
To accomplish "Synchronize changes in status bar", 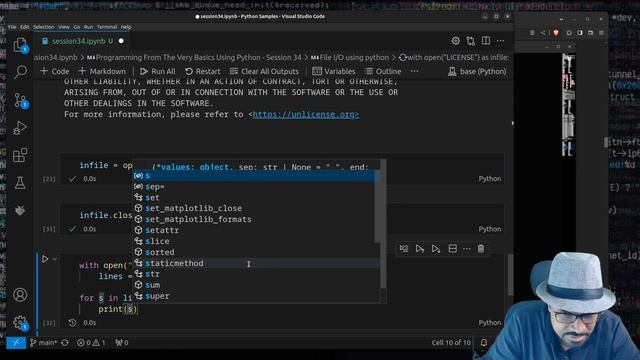I will click(x=65, y=342).
